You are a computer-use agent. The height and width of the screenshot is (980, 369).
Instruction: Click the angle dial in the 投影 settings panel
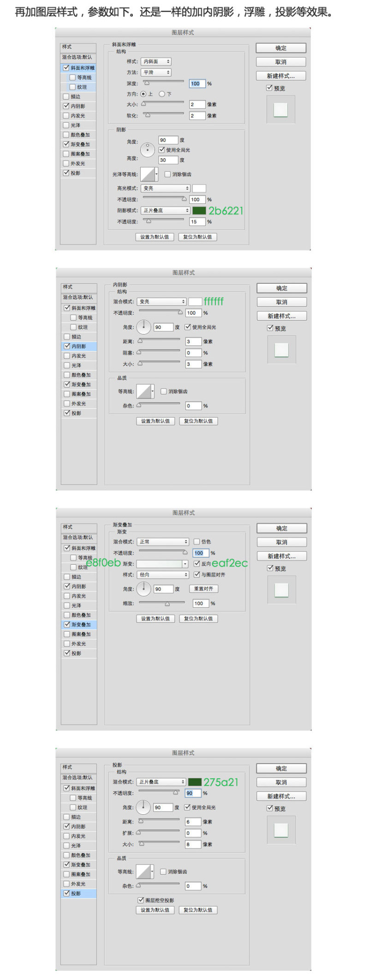(x=143, y=807)
